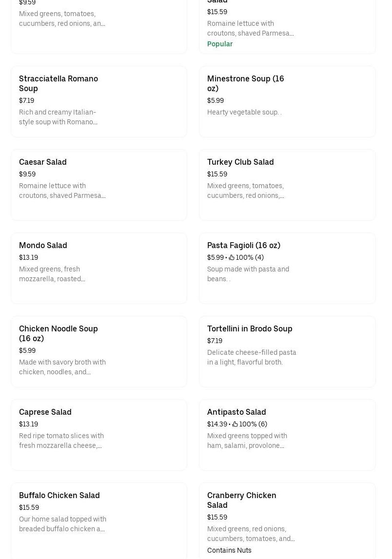Open the Buffalo Chicken Salad item
The image size is (392, 559).
59,495
